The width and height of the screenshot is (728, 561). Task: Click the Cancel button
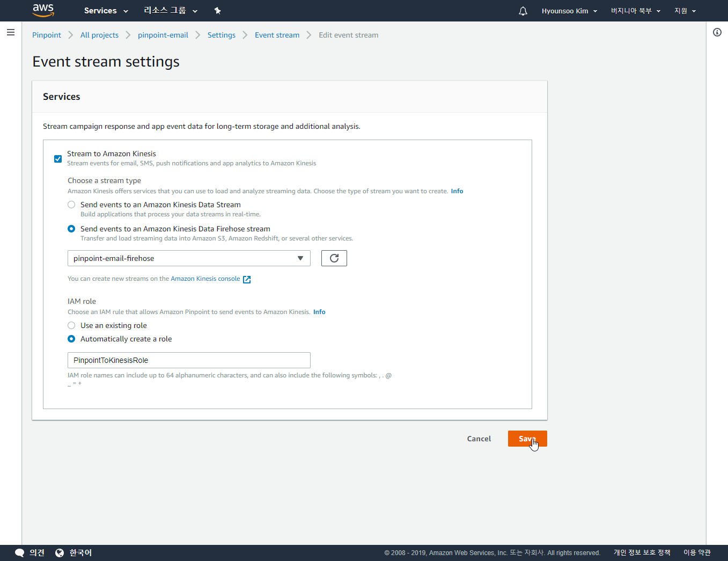click(479, 439)
